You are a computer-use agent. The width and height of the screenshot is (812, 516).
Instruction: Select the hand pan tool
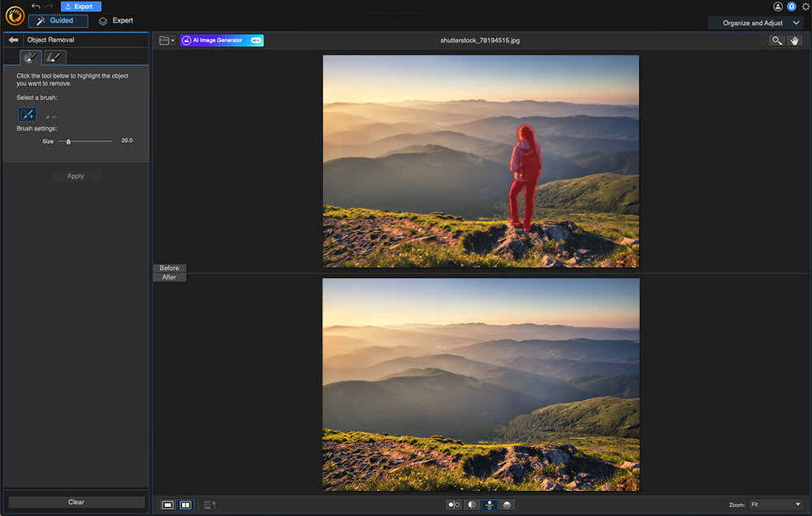(x=794, y=41)
